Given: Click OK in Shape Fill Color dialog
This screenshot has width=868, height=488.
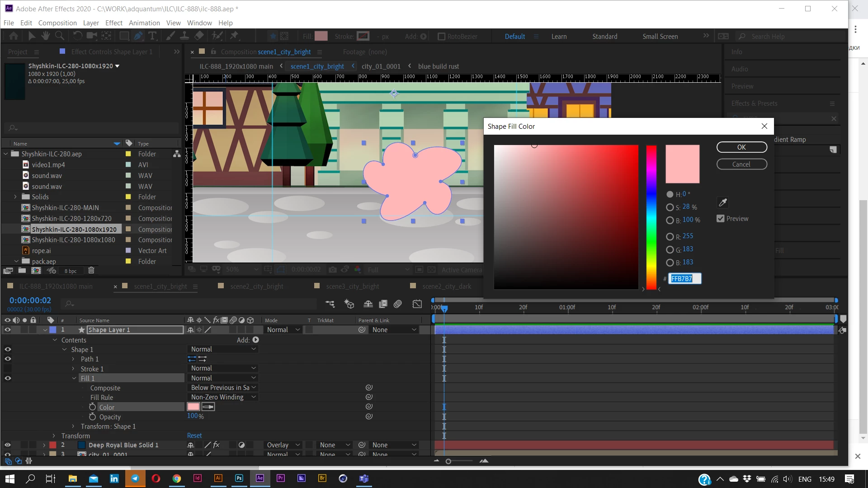Looking at the screenshot, I should click(741, 147).
